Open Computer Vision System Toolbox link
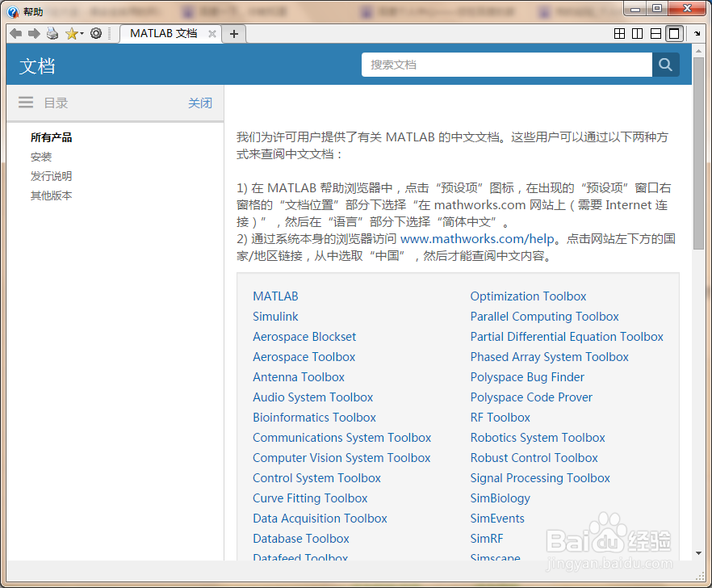Image resolution: width=712 pixels, height=588 pixels. tap(341, 458)
